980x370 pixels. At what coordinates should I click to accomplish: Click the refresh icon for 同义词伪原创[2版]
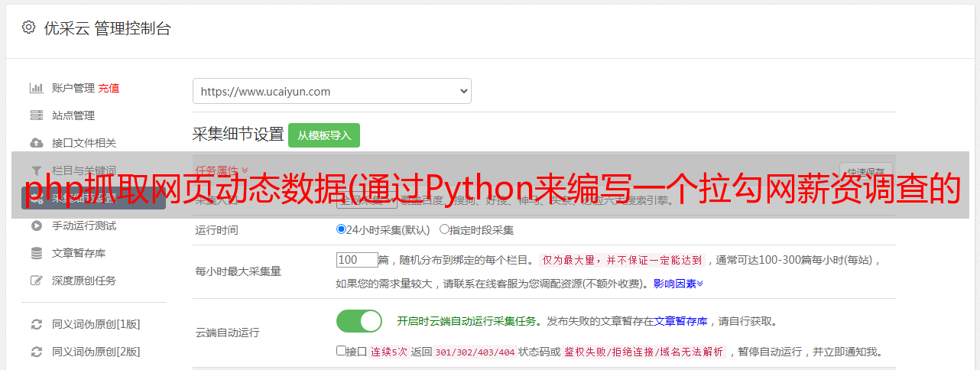tap(36, 352)
